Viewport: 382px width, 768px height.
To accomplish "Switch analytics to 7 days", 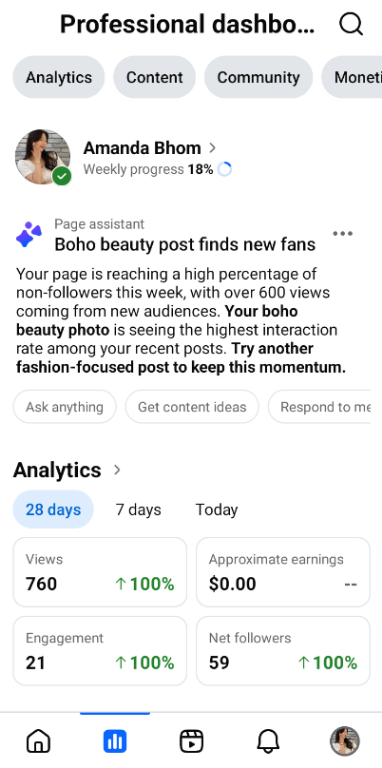I will (x=138, y=509).
